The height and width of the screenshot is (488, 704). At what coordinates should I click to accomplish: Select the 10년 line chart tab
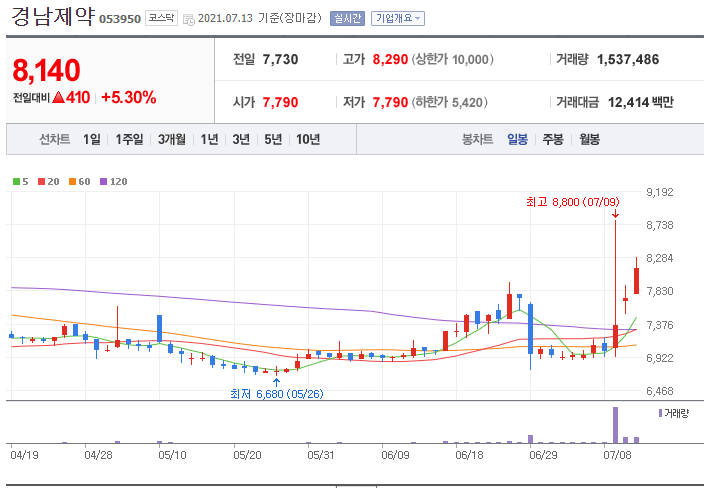pyautogui.click(x=308, y=139)
